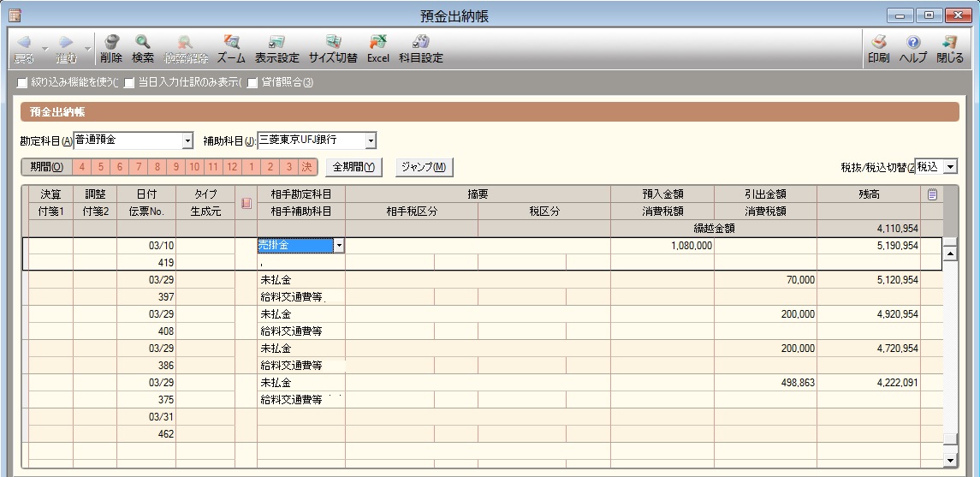Click the 引出金額 column header
980x477 pixels.
coord(766,194)
